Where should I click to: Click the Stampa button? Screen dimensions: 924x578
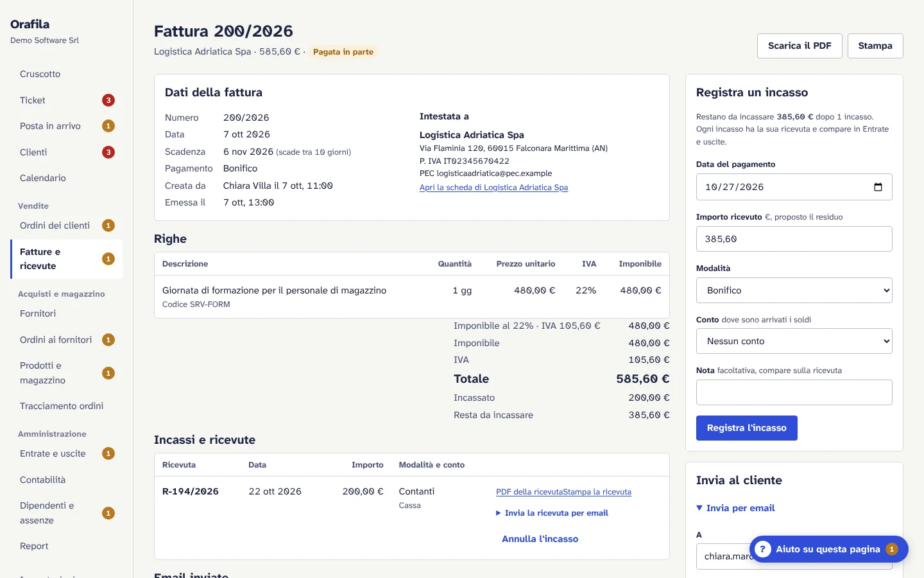(x=875, y=46)
